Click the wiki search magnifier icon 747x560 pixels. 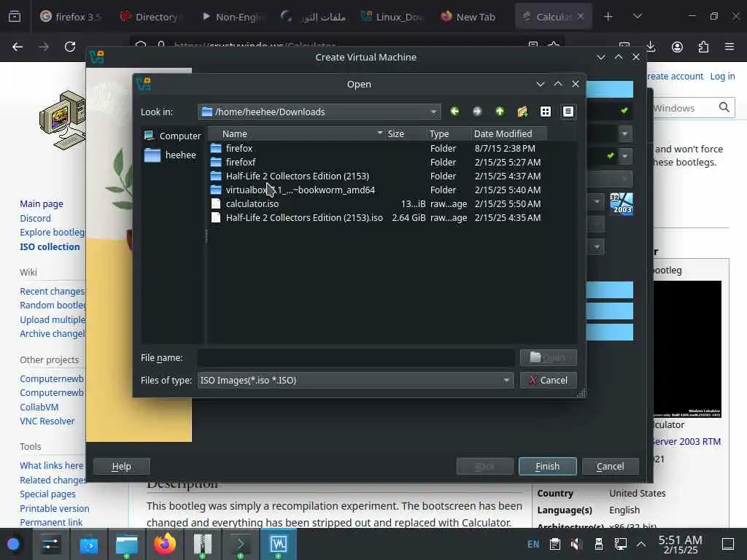pos(724,107)
